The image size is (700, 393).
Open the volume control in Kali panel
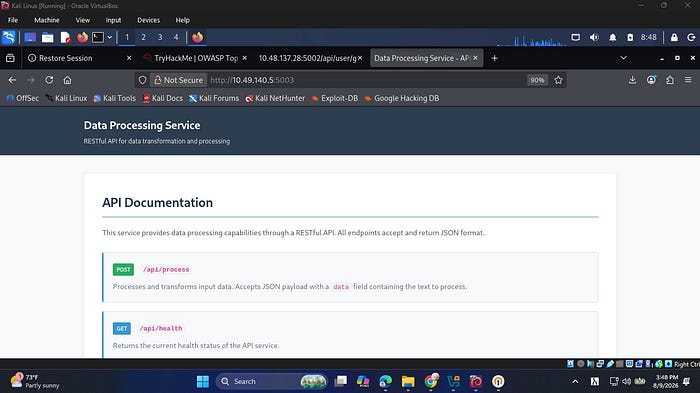point(594,38)
